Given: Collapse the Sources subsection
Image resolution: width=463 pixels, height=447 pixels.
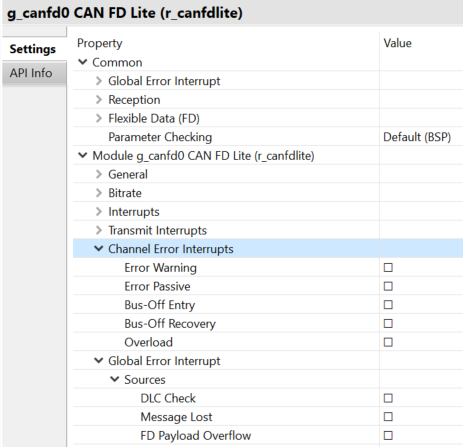Looking at the screenshot, I should (x=114, y=379).
